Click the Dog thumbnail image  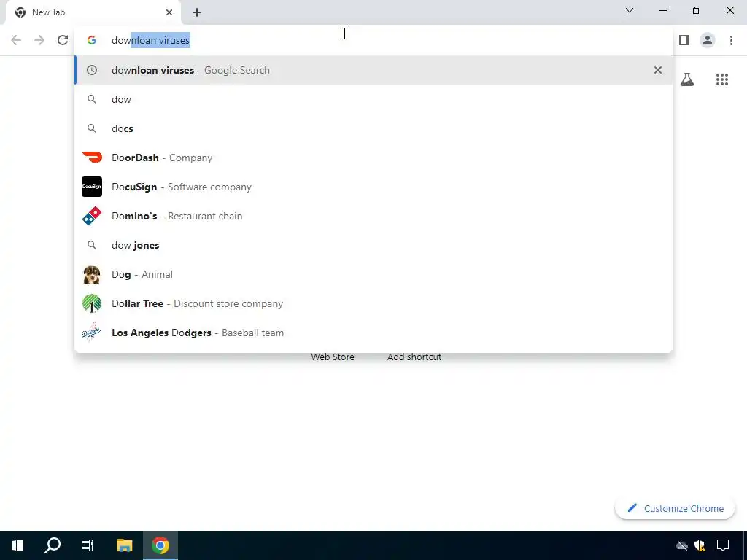(x=92, y=275)
